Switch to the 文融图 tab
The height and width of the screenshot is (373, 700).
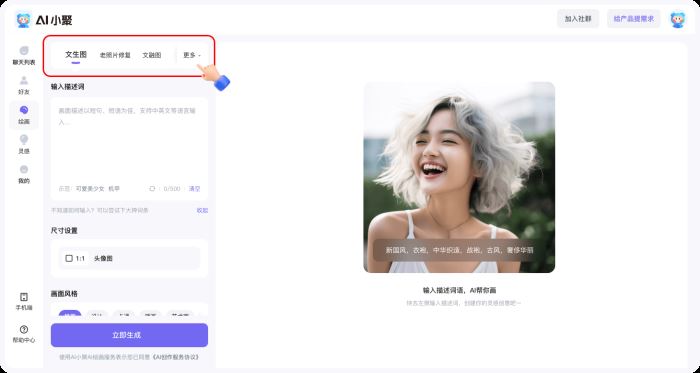pyautogui.click(x=152, y=55)
